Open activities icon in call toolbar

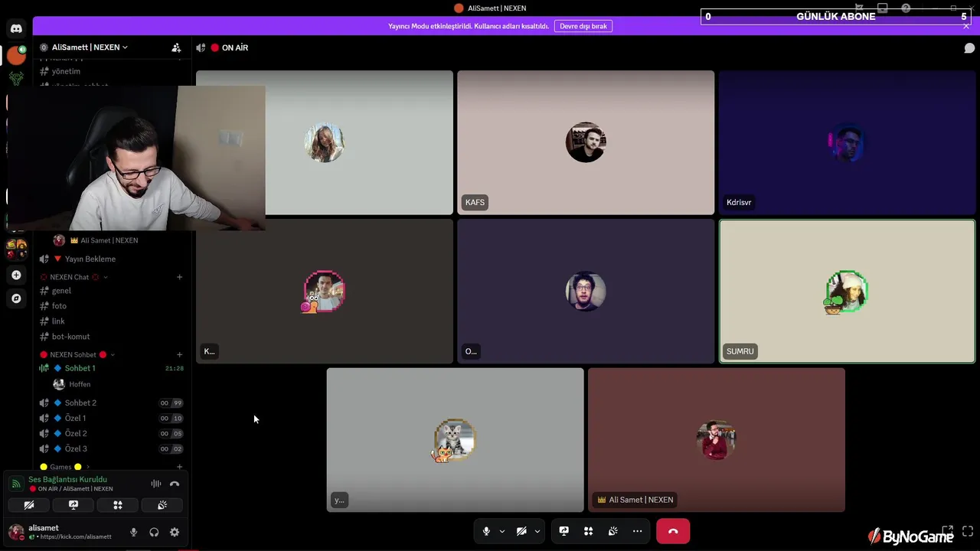click(589, 531)
